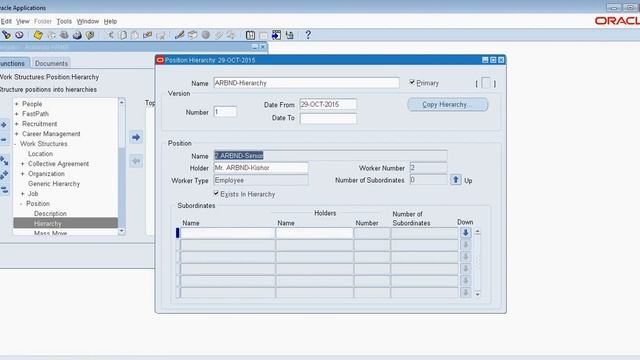The image size is (640, 360).
Task: Click the empty Date To field
Action: click(x=328, y=118)
